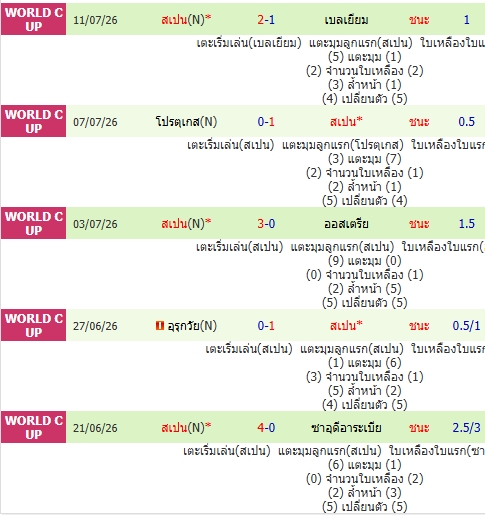Select the date 21/06/26
Viewport: 485px width, 515px height.
[95, 428]
